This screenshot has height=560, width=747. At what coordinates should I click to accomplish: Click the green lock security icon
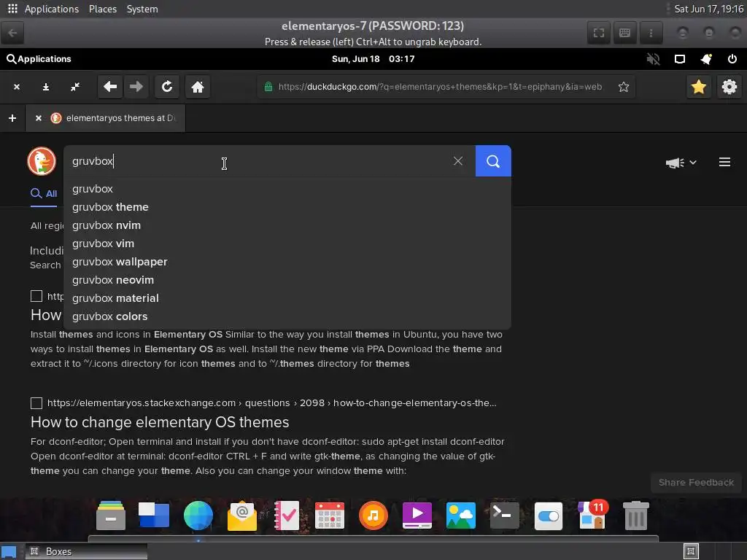click(268, 87)
